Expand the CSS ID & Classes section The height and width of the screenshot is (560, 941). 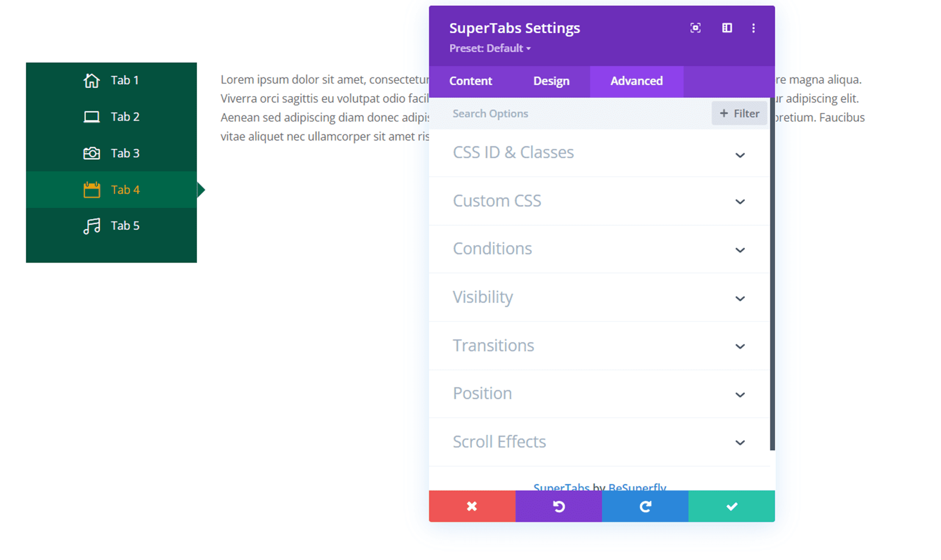coord(599,153)
